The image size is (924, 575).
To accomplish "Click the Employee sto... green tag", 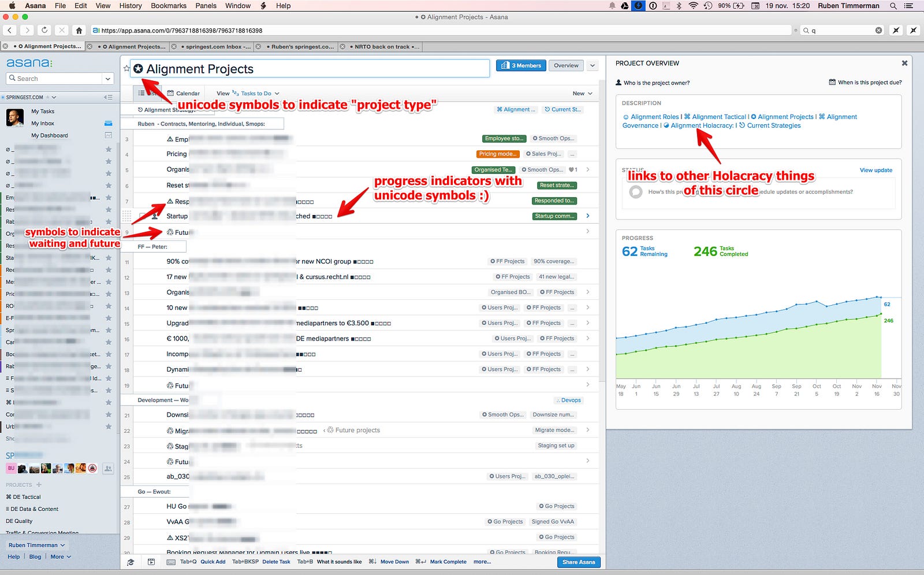I will pos(504,139).
